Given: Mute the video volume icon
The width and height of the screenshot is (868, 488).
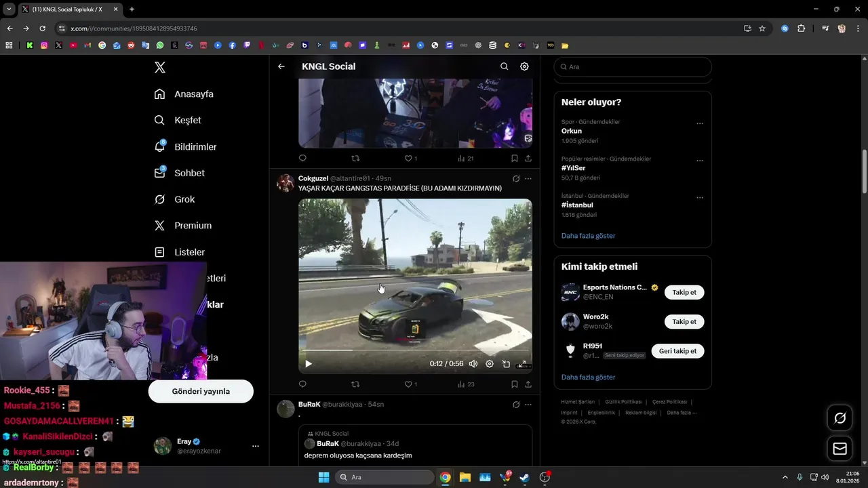Looking at the screenshot, I should coord(473,364).
